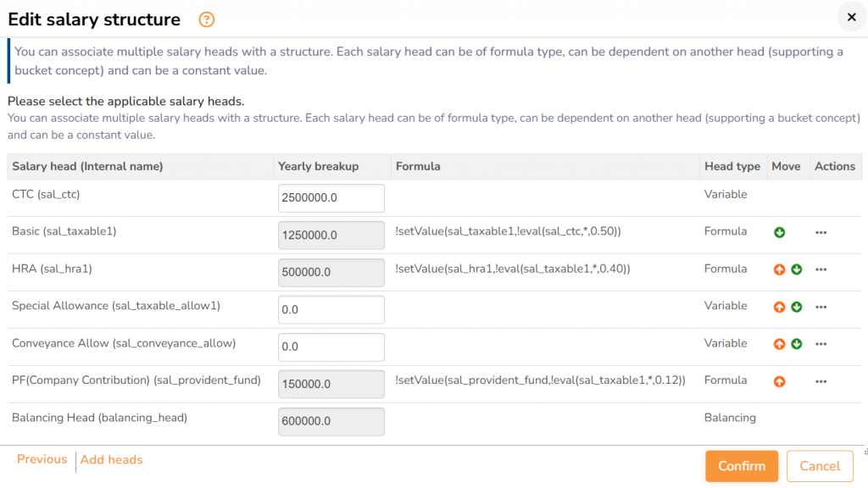This screenshot has height=488, width=868.
Task: Click the Add heads link
Action: click(x=111, y=460)
